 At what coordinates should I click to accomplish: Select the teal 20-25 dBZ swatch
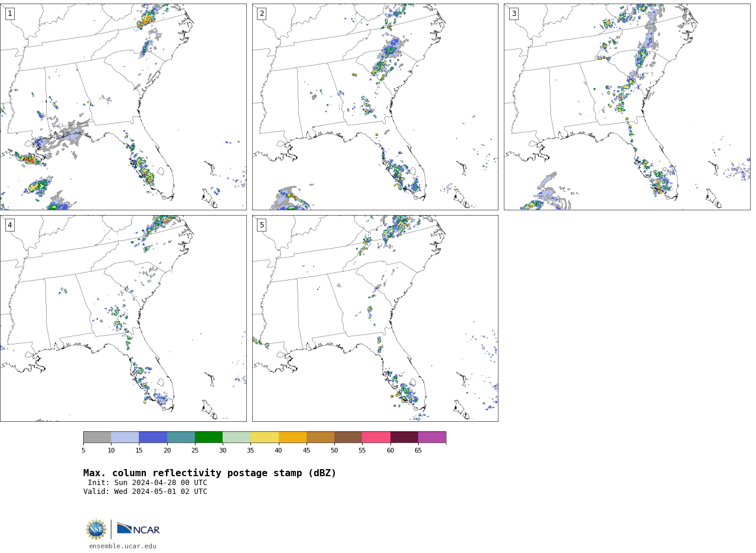point(181,437)
